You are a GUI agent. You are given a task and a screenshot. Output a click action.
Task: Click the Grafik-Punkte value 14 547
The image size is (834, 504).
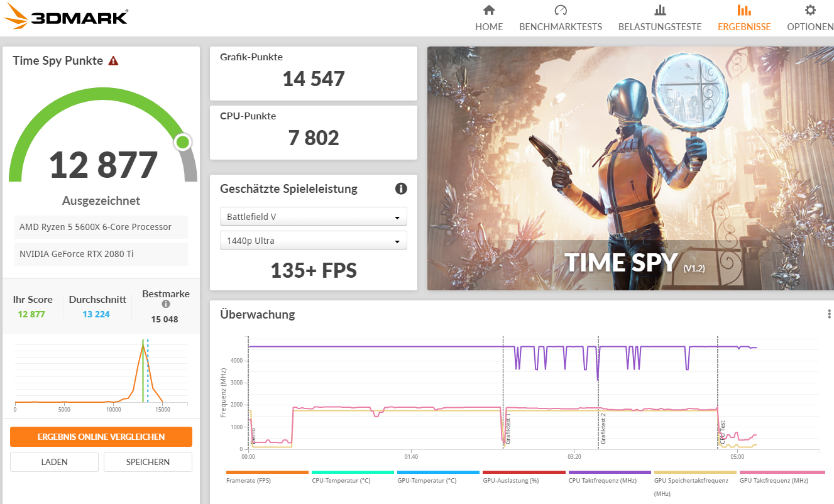click(x=314, y=79)
